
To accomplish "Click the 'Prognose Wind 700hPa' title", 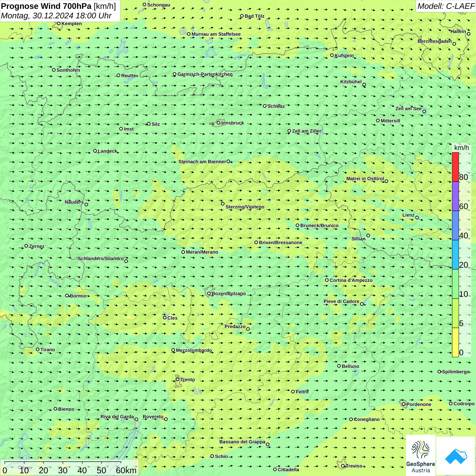I will click(46, 6).
